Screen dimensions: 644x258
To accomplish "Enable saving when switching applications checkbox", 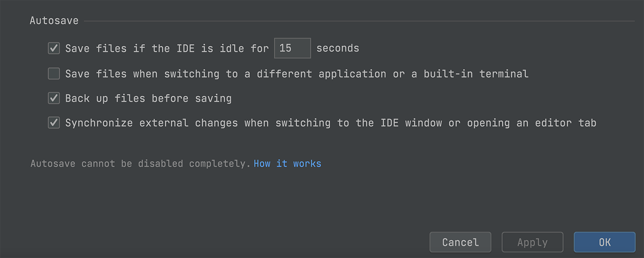I will click(x=54, y=74).
